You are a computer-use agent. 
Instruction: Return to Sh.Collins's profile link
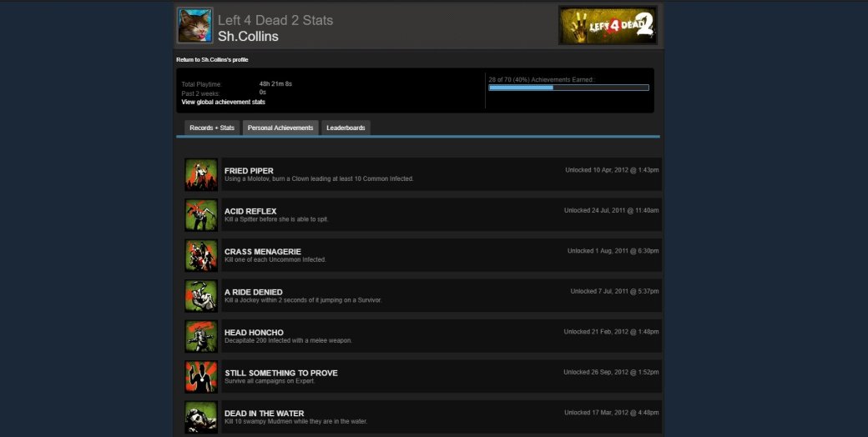212,60
